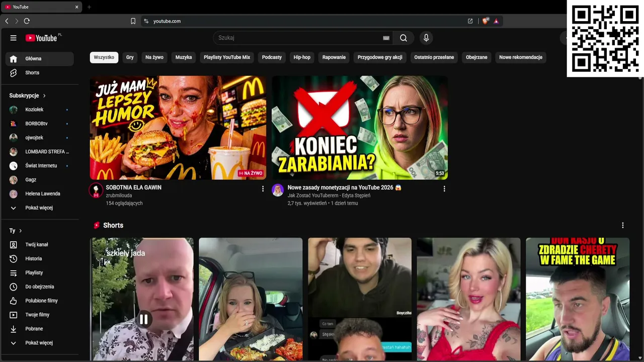Select the Rapowanie filter chip

pyautogui.click(x=334, y=57)
